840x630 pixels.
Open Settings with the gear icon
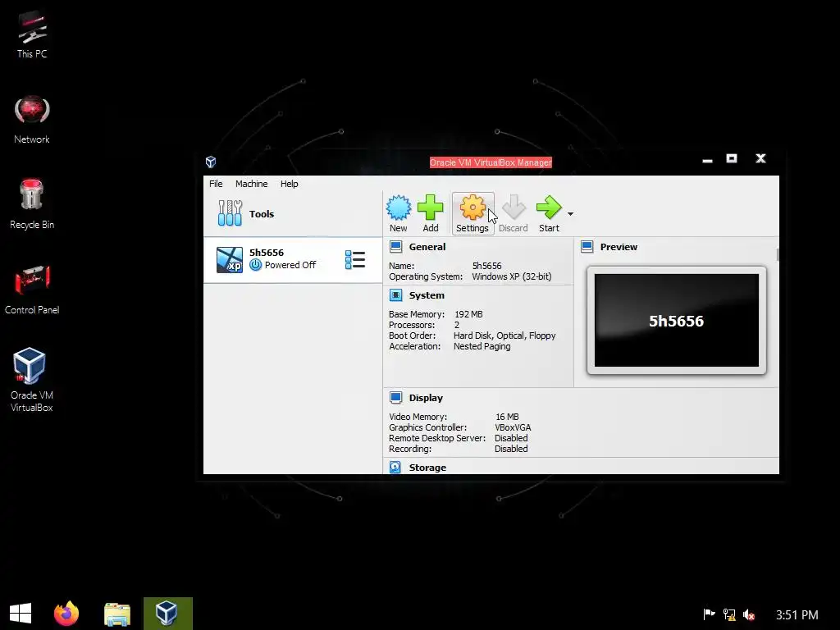coord(472,208)
